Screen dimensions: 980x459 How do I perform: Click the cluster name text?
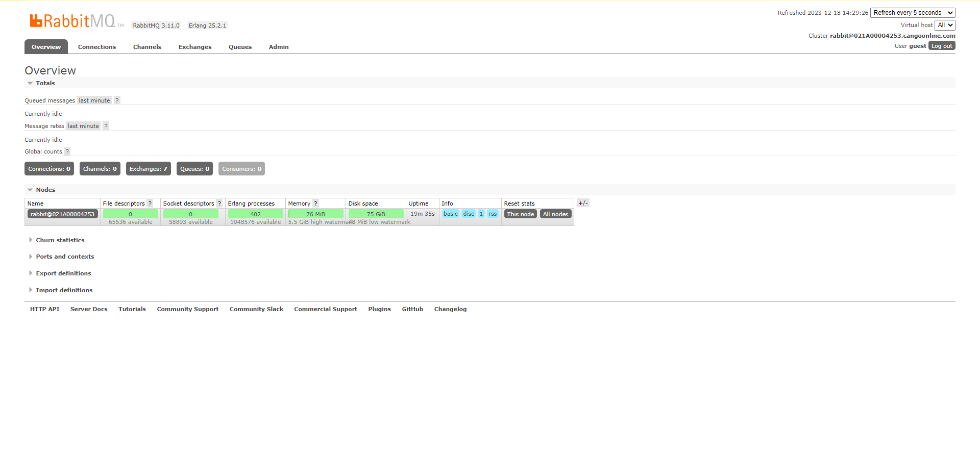[x=892, y=36]
